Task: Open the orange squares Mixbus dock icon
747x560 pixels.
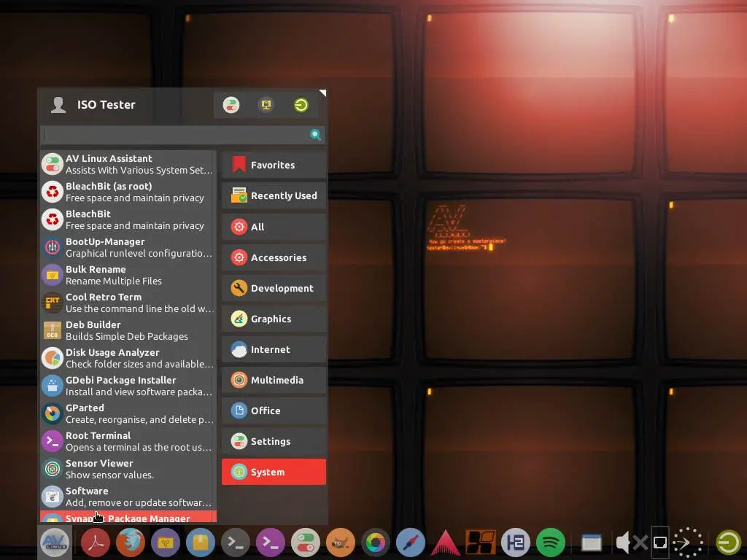Action: tap(481, 542)
